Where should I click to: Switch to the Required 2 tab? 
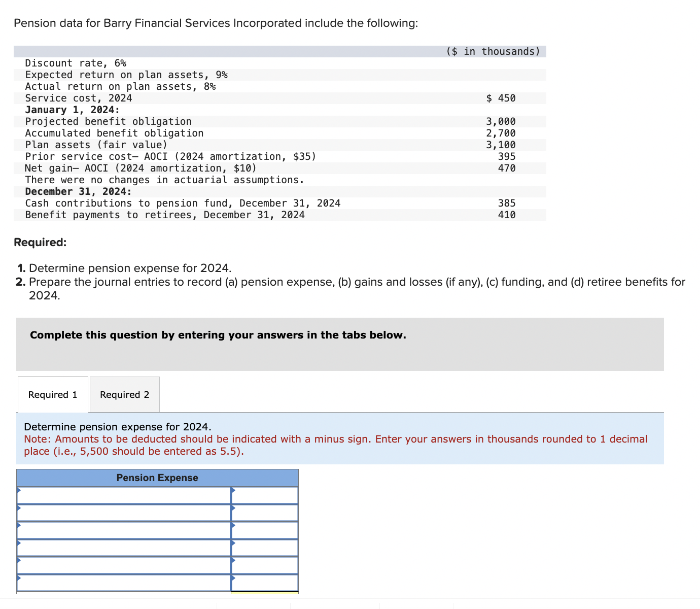click(124, 394)
